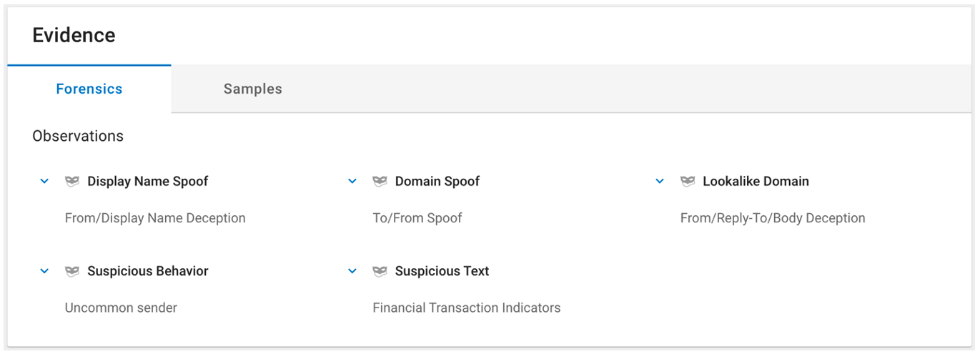Click the Suspicious Text heading
This screenshot has width=980, height=354.
pos(442,272)
